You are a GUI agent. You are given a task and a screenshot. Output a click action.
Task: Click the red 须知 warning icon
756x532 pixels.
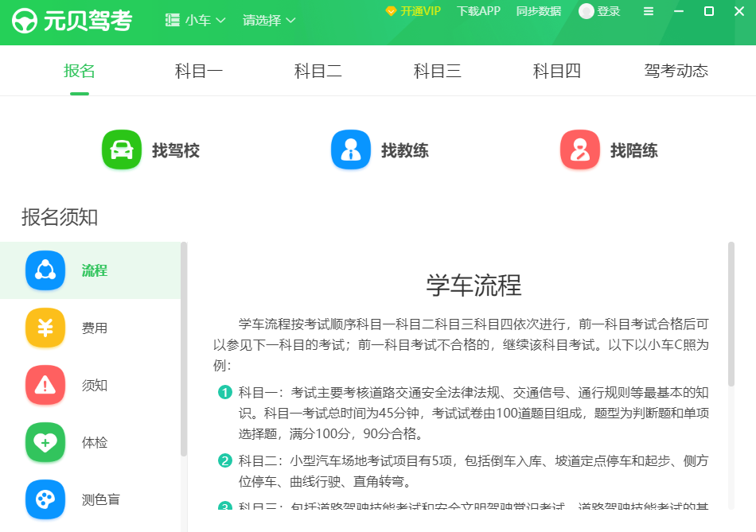click(x=45, y=385)
